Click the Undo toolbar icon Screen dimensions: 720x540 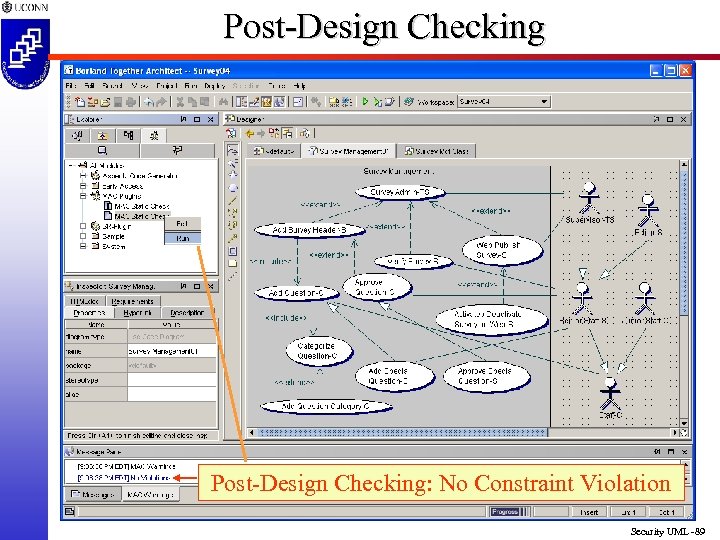click(x=149, y=102)
